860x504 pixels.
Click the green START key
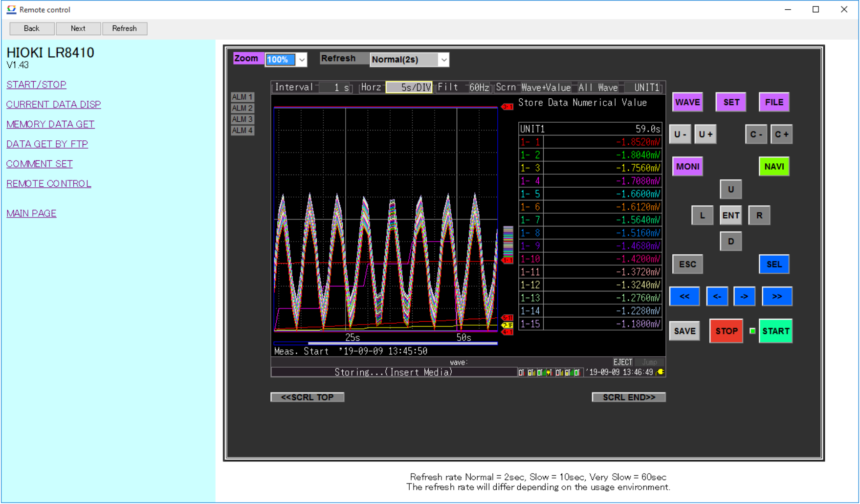pyautogui.click(x=776, y=331)
